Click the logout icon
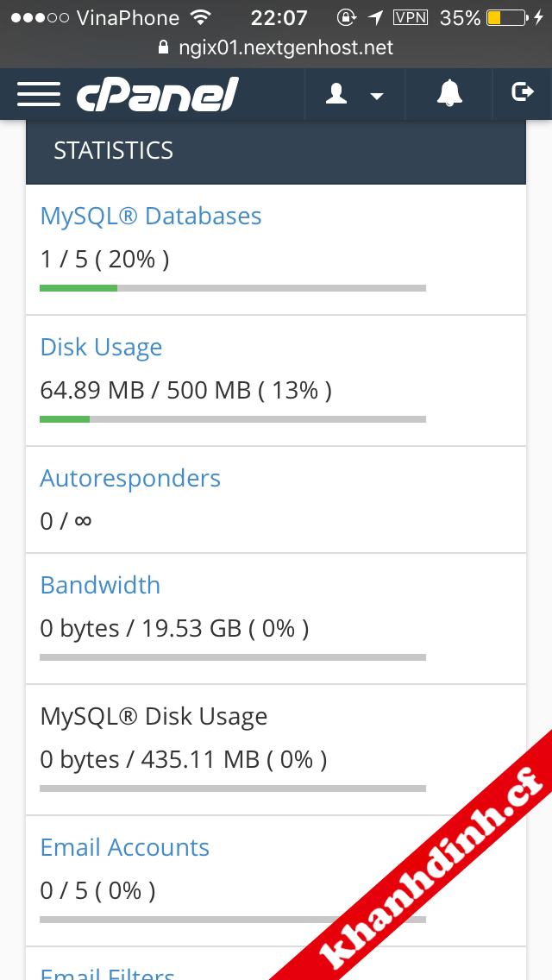Screen dimensions: 552x980 point(523,92)
